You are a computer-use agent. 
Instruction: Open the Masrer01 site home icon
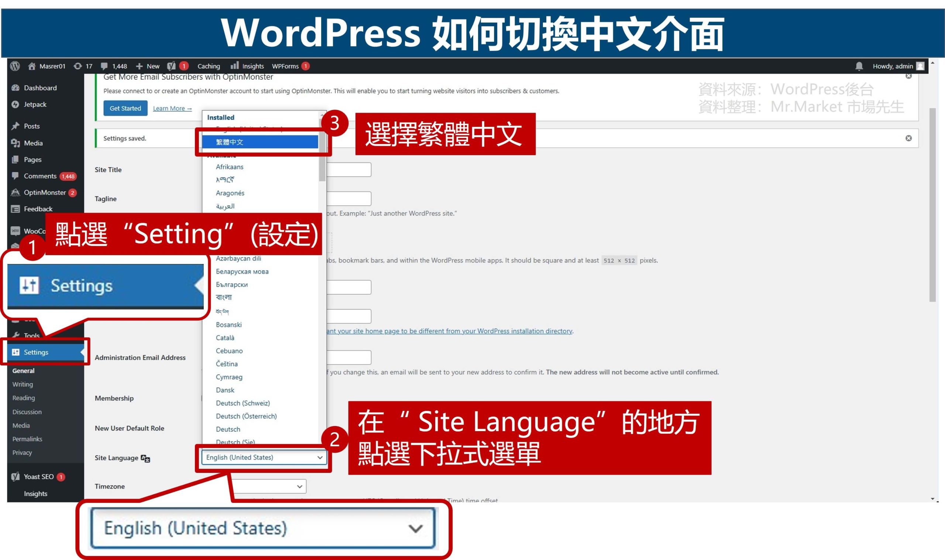[32, 66]
